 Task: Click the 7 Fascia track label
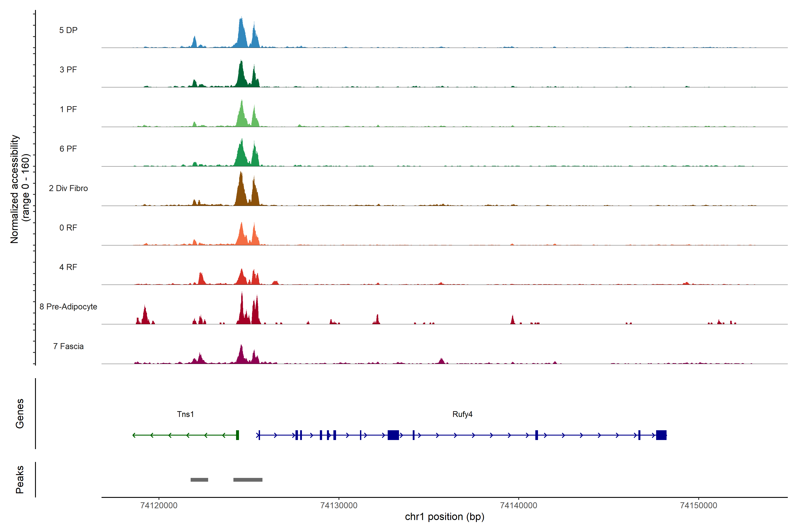pos(68,346)
